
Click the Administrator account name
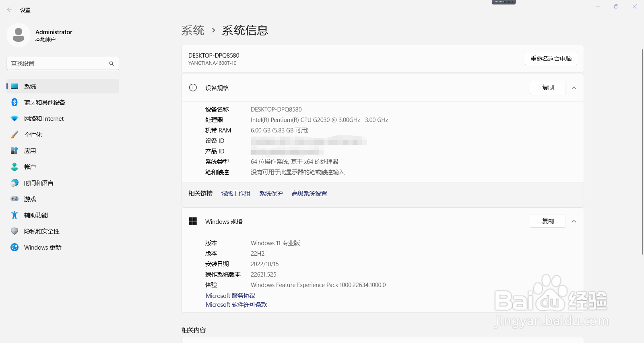coord(54,32)
